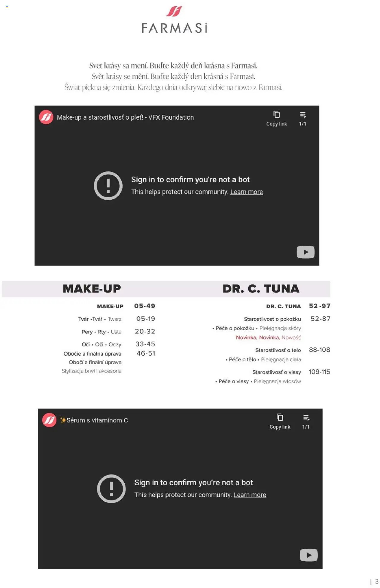
Task: Copy link of the VFX Foundation video
Action: [276, 118]
